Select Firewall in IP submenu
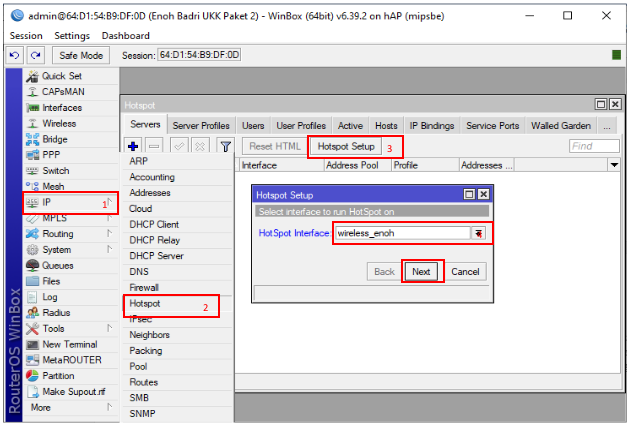Viewport: 630px width, 426px height. pos(177,288)
